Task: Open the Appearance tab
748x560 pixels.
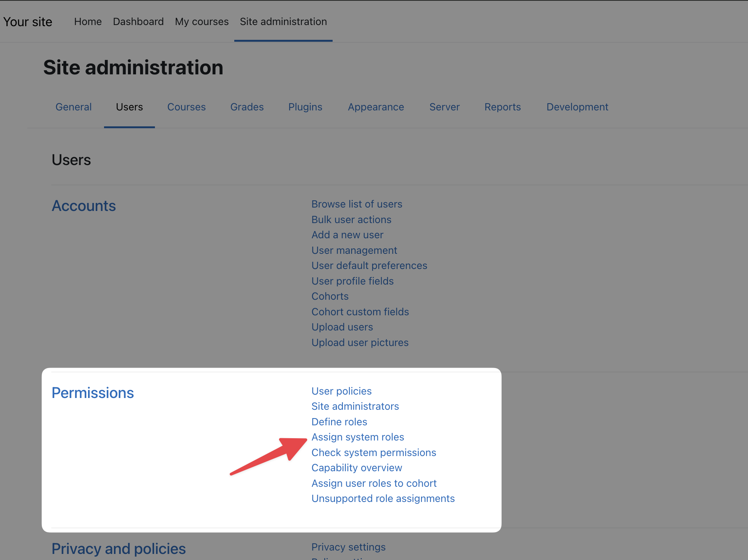Action: [x=376, y=107]
